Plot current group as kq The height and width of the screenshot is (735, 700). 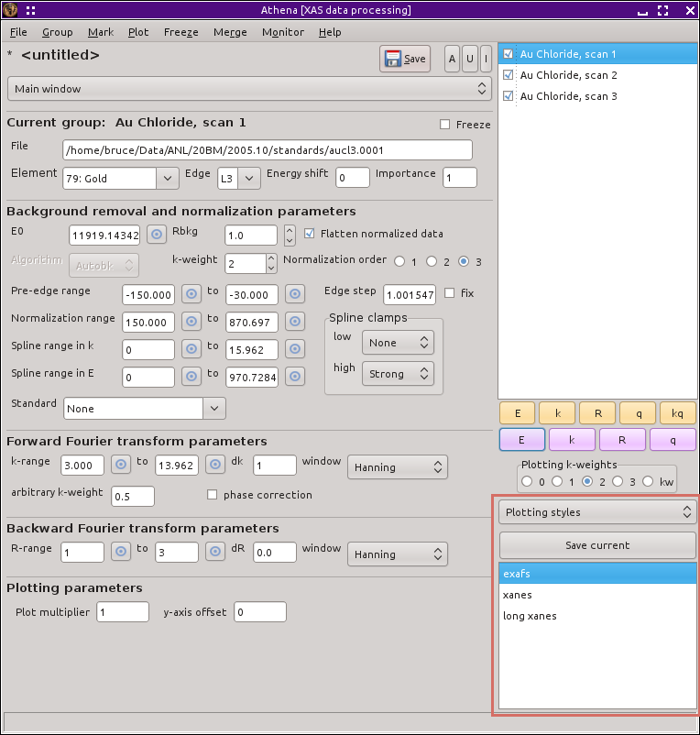[677, 413]
